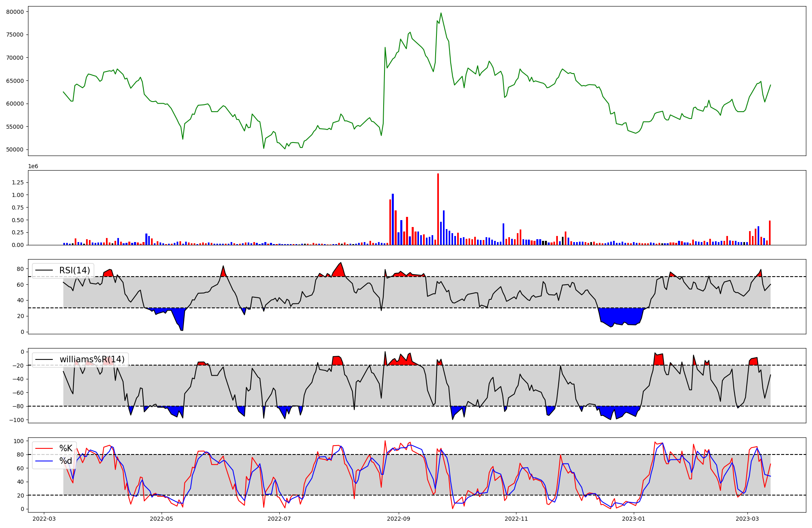Viewport: 812px width, 528px height.
Task: Click the highest peak of green price line
Action: (x=441, y=13)
